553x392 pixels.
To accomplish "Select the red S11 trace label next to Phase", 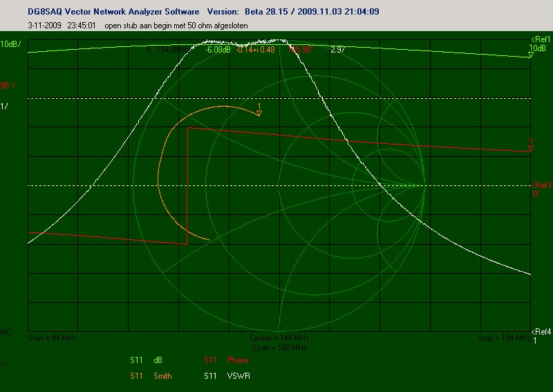I will point(210,360).
